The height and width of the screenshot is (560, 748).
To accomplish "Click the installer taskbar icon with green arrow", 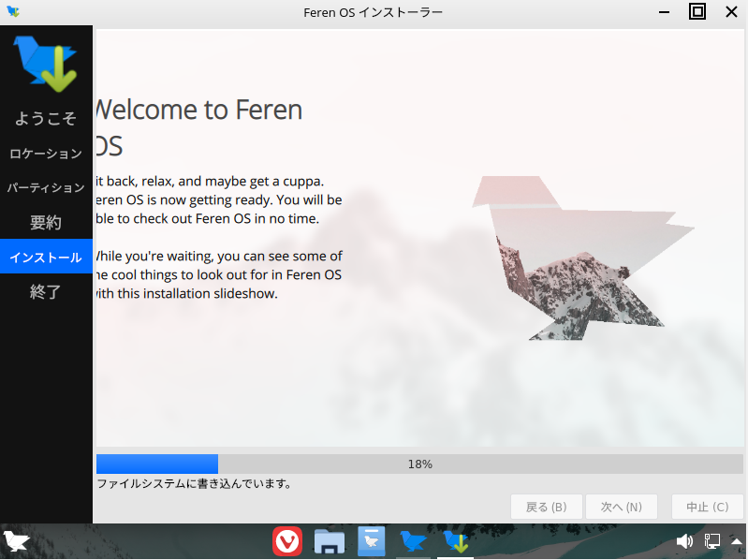I will click(456, 541).
